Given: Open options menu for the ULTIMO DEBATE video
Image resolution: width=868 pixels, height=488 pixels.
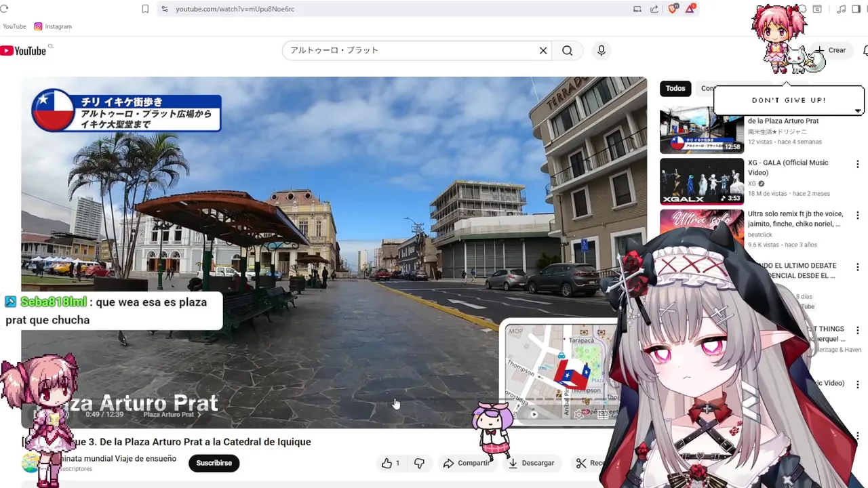Looking at the screenshot, I should tap(858, 267).
